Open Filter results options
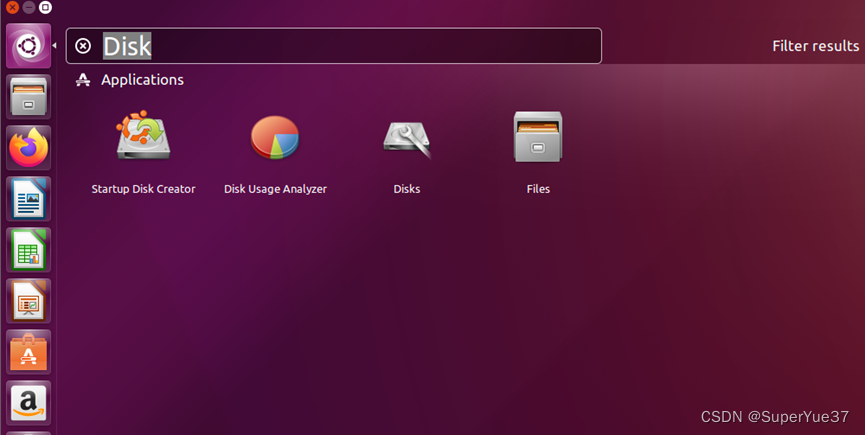The width and height of the screenshot is (865, 435). (x=815, y=46)
